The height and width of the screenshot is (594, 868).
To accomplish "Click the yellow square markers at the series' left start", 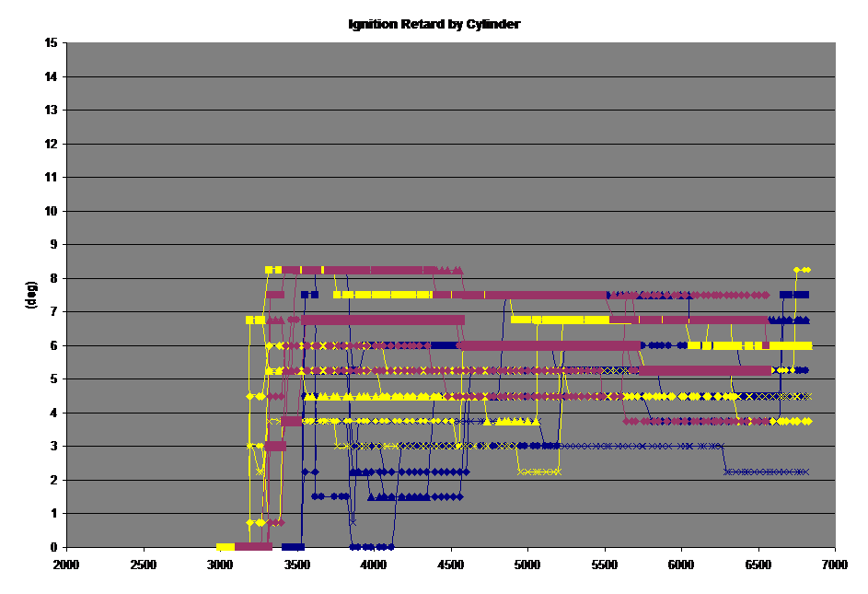I will coord(255,320).
